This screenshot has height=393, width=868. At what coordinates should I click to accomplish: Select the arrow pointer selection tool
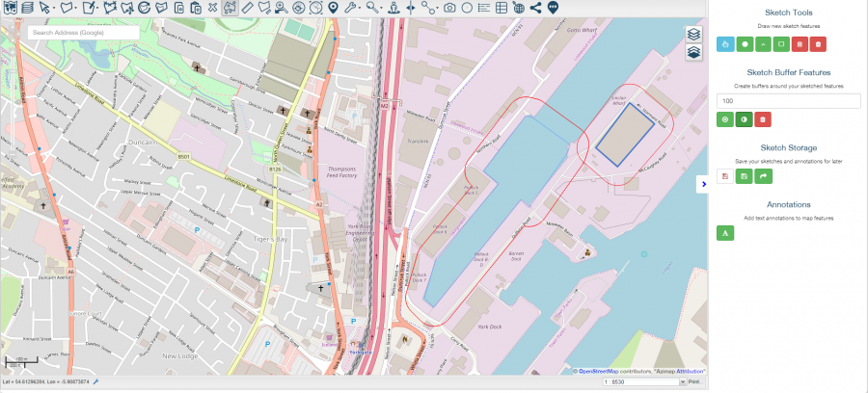point(44,8)
